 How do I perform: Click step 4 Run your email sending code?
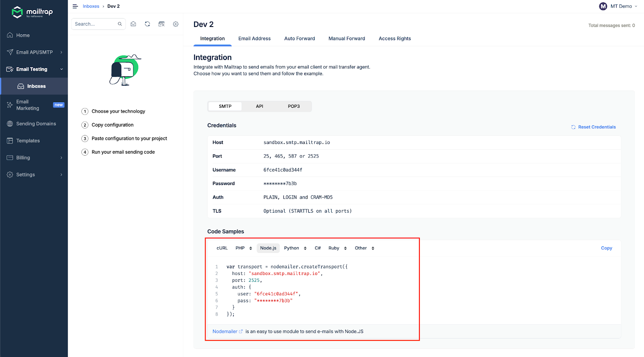[118, 152]
